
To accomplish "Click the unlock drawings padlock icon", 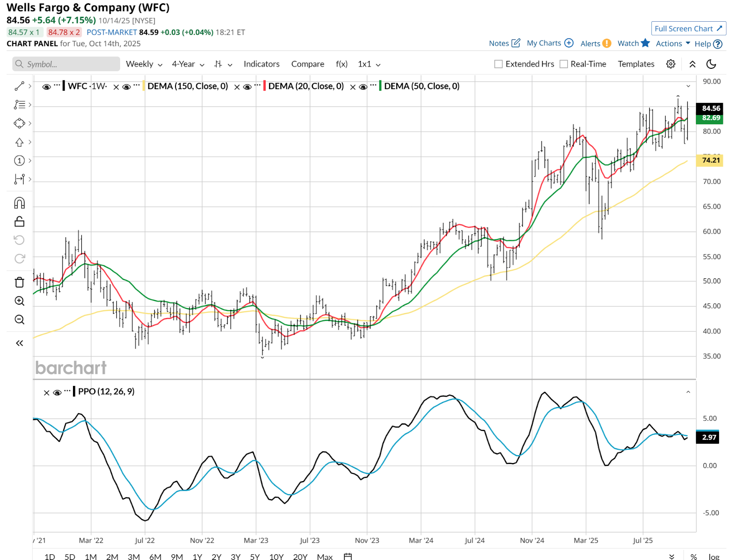I will coord(19,222).
